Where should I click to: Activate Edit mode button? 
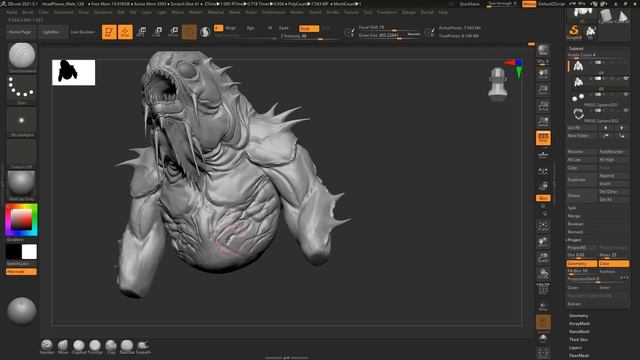(109, 32)
